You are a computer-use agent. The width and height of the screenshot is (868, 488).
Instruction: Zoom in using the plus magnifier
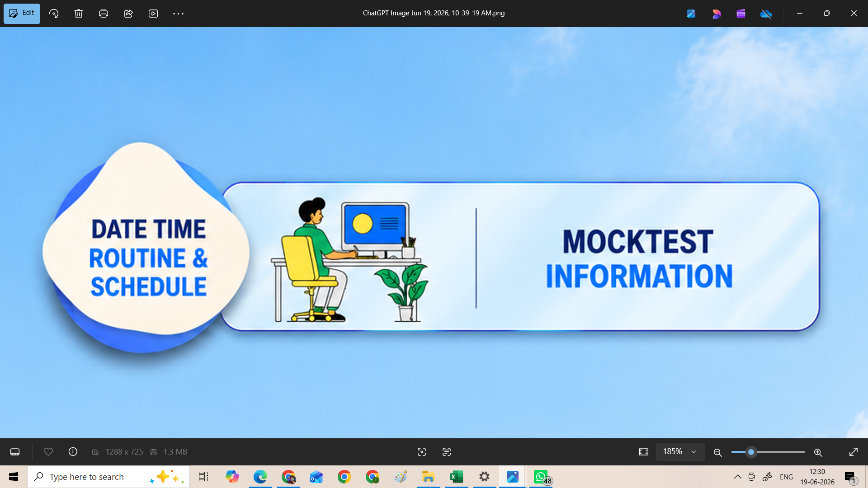click(x=818, y=452)
